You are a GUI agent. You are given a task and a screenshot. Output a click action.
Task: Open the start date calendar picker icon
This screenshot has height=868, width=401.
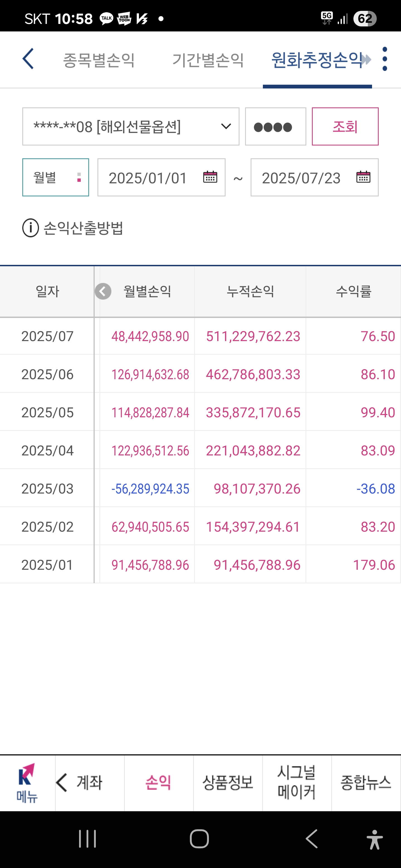click(210, 177)
